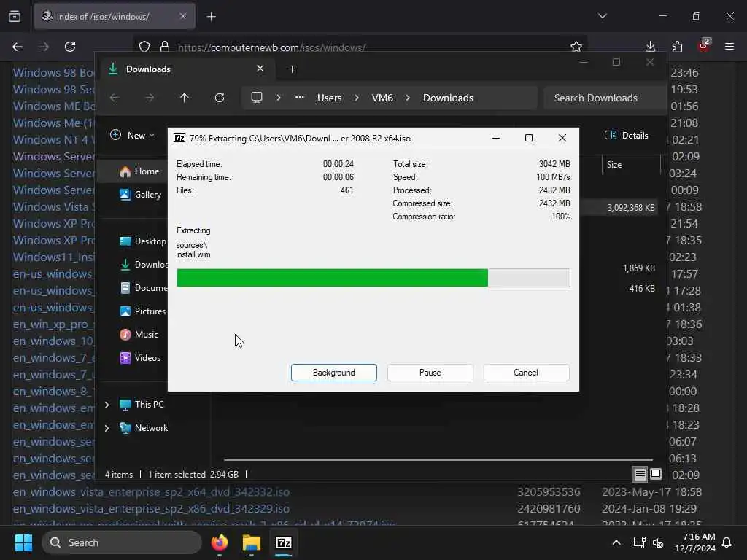Reload the Firefox page
This screenshot has width=747, height=560.
tap(70, 47)
